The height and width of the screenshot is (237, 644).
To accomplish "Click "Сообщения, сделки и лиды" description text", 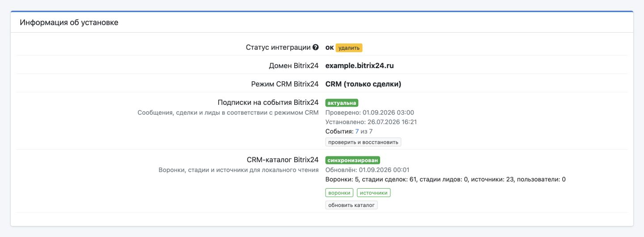I will click(x=228, y=112).
